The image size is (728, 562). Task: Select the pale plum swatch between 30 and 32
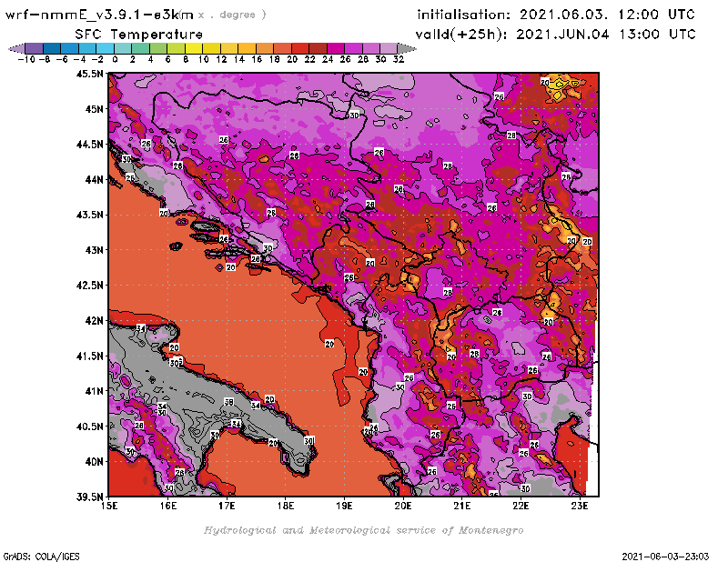coord(389,48)
